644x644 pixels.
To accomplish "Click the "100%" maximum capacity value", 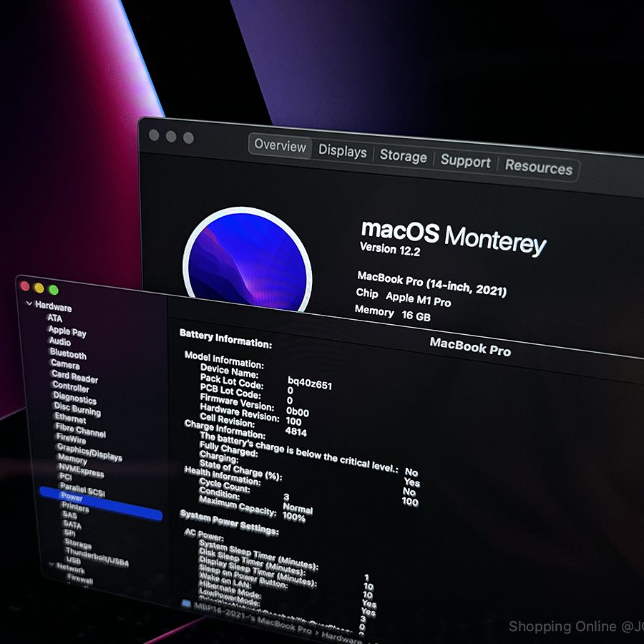I will 294,517.
